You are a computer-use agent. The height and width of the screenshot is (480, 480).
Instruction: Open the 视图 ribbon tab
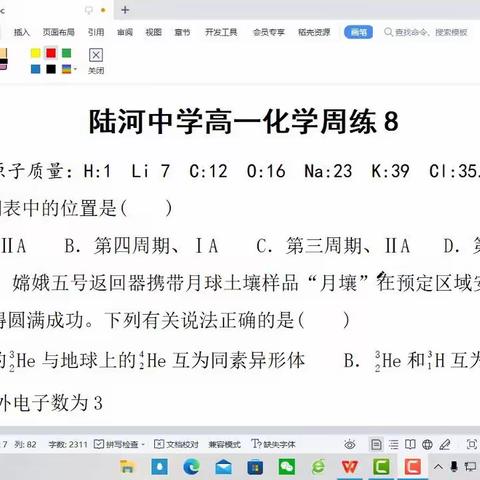pyautogui.click(x=154, y=32)
